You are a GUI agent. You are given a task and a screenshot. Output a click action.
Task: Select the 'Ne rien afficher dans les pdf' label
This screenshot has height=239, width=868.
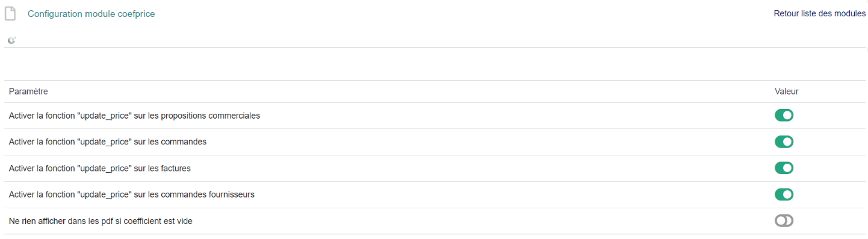[x=101, y=222]
